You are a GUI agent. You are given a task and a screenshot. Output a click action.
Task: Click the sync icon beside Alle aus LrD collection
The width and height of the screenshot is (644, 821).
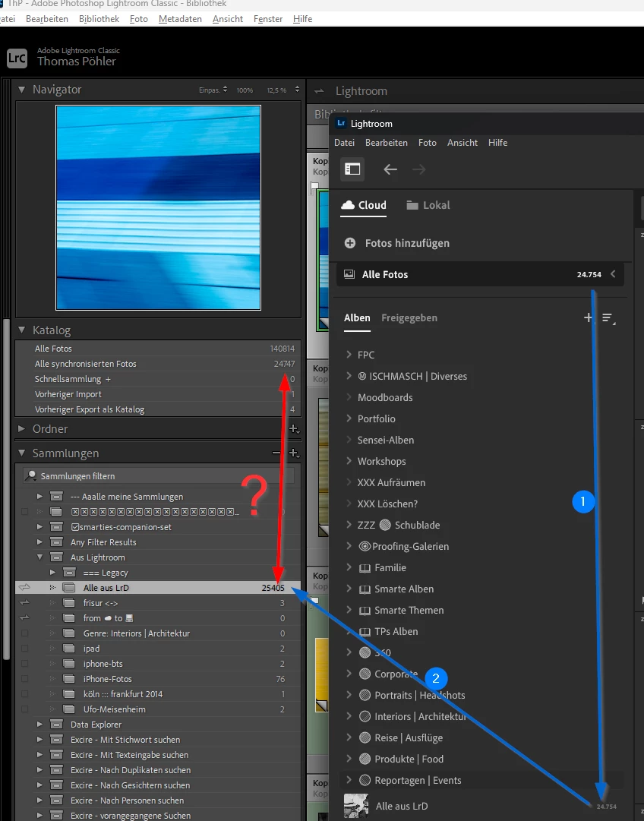[x=24, y=588]
